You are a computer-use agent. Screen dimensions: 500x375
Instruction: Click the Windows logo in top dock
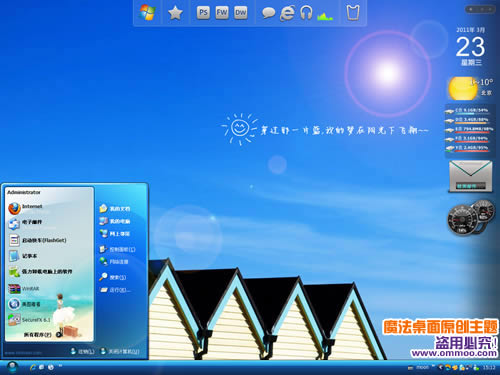point(147,13)
